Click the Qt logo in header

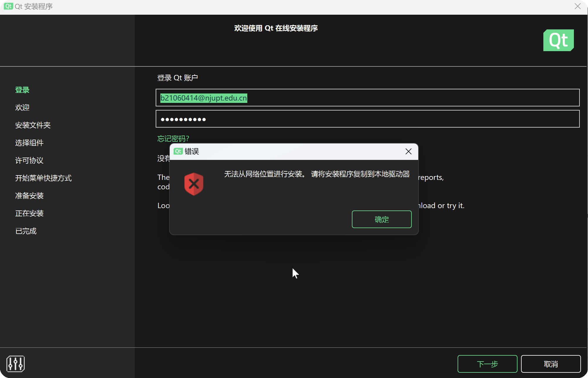click(558, 40)
